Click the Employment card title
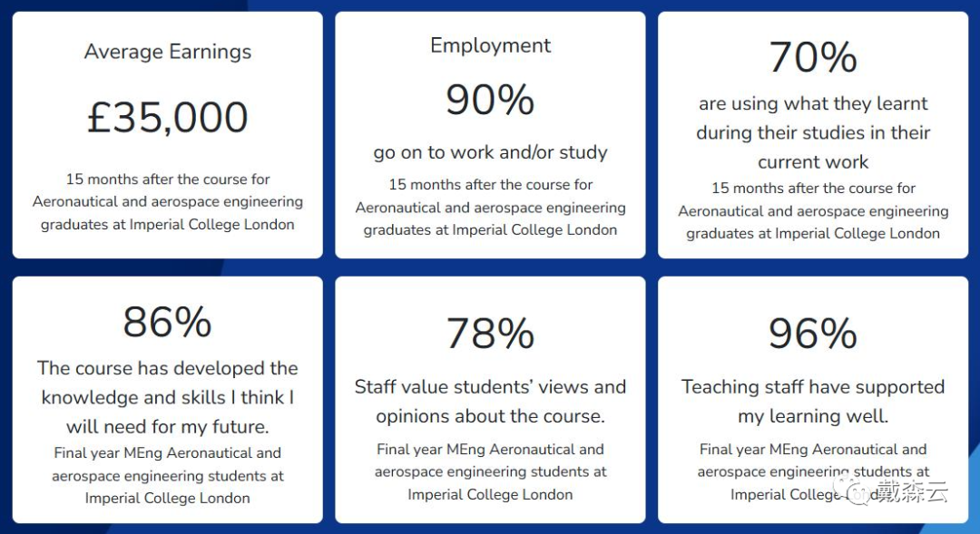 pos(490,45)
